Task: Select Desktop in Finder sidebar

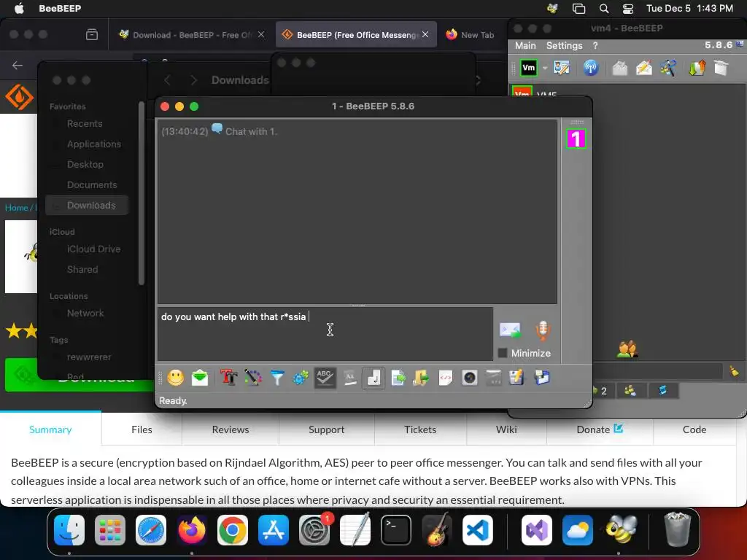Action: 85,164
